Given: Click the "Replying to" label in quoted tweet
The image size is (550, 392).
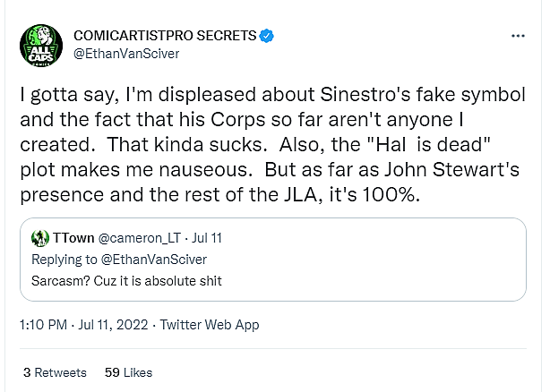Looking at the screenshot, I should point(64,260).
